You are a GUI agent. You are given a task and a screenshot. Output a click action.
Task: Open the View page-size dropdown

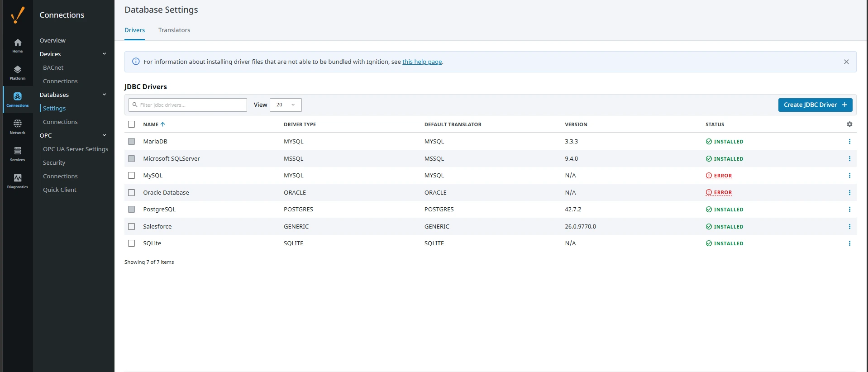tap(286, 105)
